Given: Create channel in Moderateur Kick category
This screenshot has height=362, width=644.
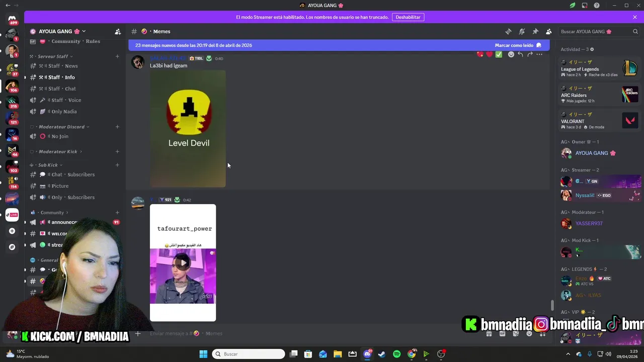Looking at the screenshot, I should click(117, 151).
